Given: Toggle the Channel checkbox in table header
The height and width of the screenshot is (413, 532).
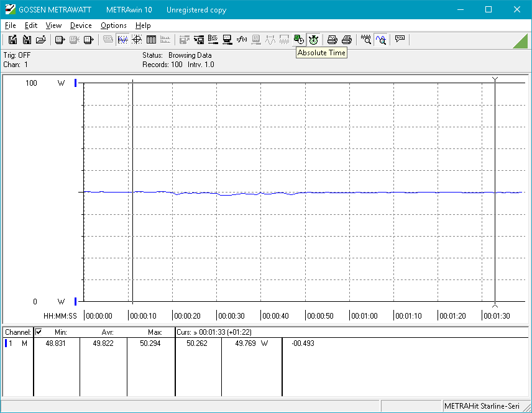Looking at the screenshot, I should click(x=39, y=332).
